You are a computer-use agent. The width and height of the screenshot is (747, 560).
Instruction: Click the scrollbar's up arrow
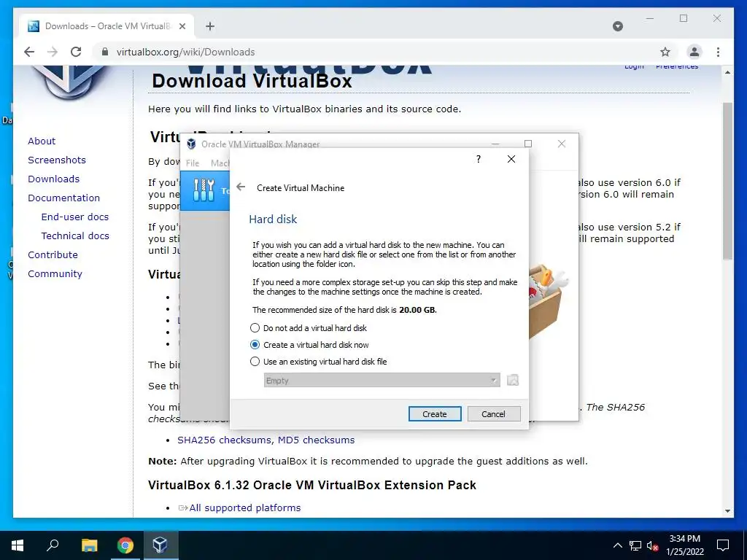point(727,72)
